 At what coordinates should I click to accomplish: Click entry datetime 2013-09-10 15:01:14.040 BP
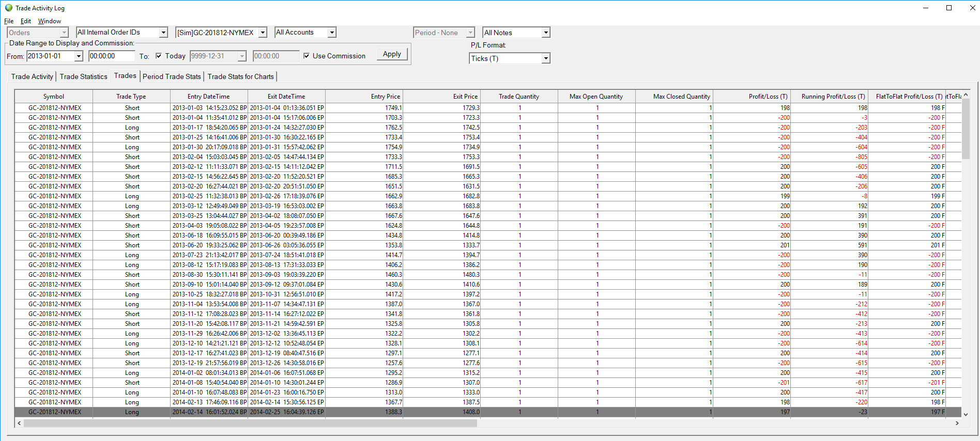tap(209, 285)
